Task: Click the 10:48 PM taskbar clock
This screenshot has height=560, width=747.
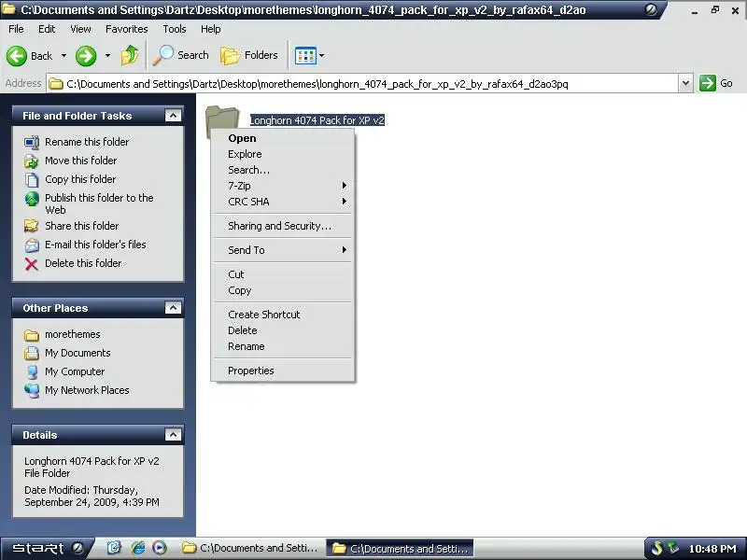Action: pos(712,549)
